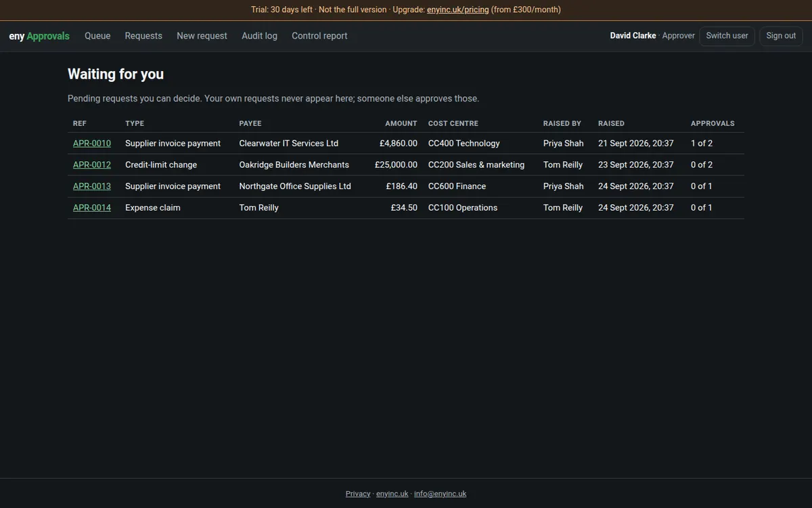
Task: Click the AMOUNT column header
Action: [401, 123]
